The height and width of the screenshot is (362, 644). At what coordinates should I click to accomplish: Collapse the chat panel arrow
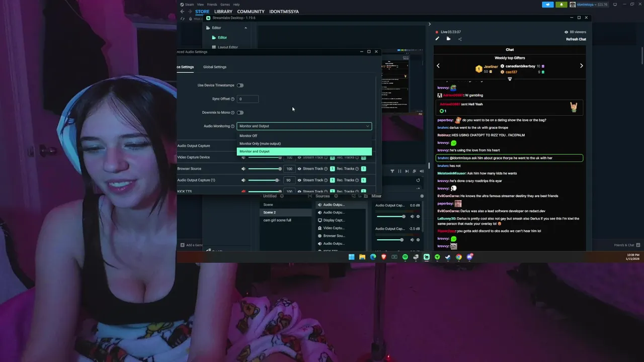(429, 24)
